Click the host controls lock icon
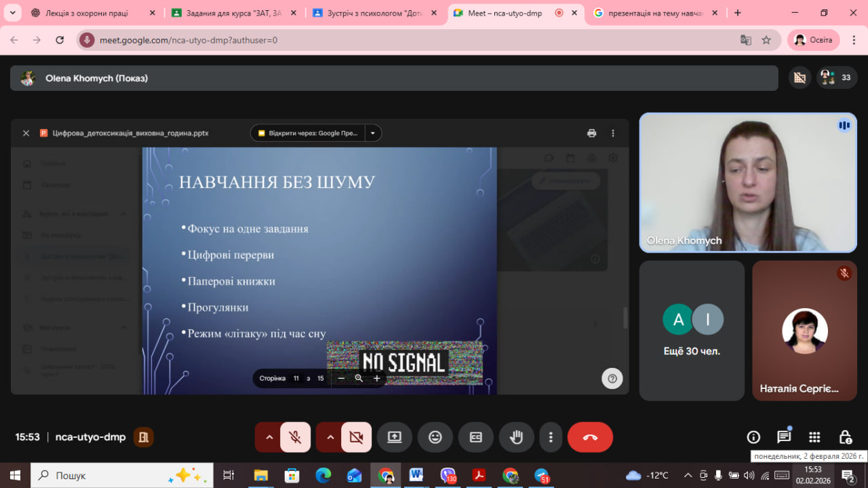868x488 pixels. [x=845, y=437]
